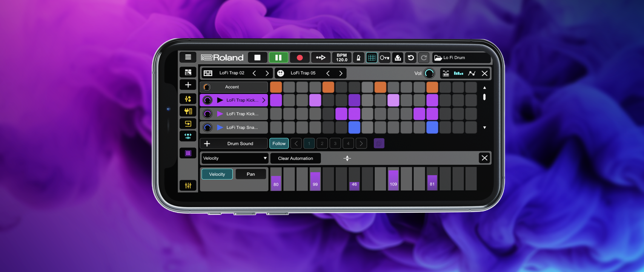The width and height of the screenshot is (644, 272).
Task: Select pattern page 4
Action: 348,144
